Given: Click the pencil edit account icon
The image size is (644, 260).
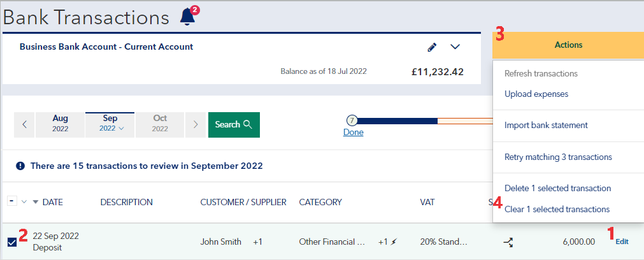Looking at the screenshot, I should (x=432, y=47).
